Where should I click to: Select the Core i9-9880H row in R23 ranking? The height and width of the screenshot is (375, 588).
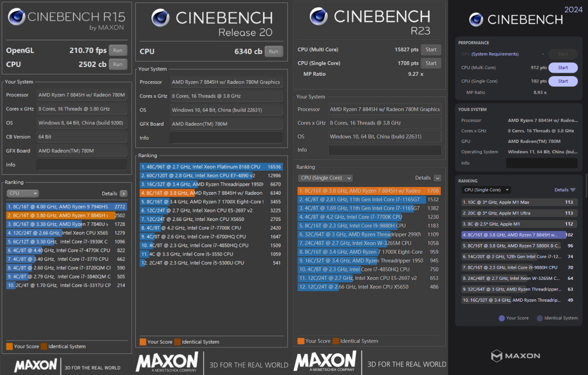coord(369,226)
